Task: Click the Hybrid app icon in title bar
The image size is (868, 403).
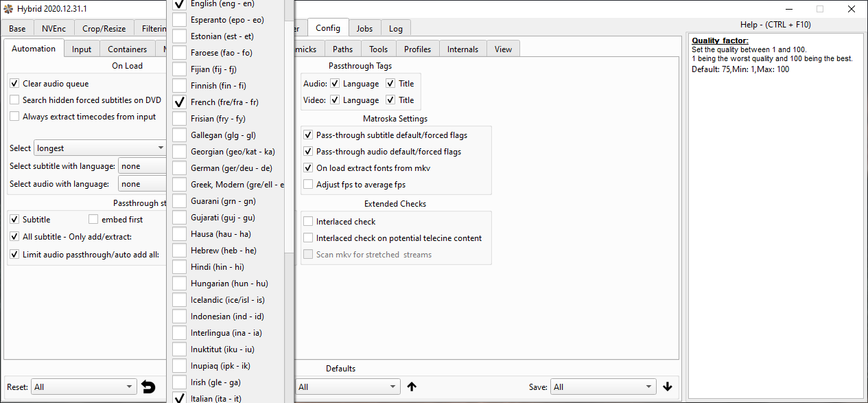Action: (8, 9)
